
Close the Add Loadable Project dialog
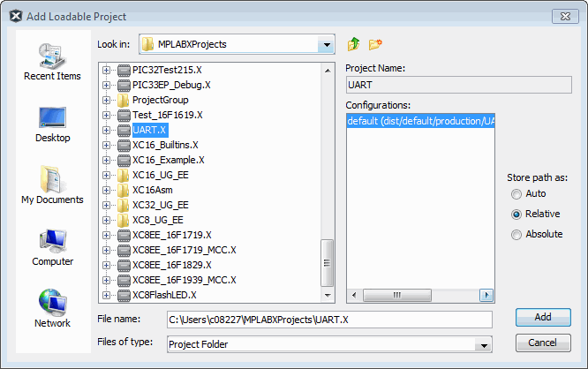(x=565, y=17)
